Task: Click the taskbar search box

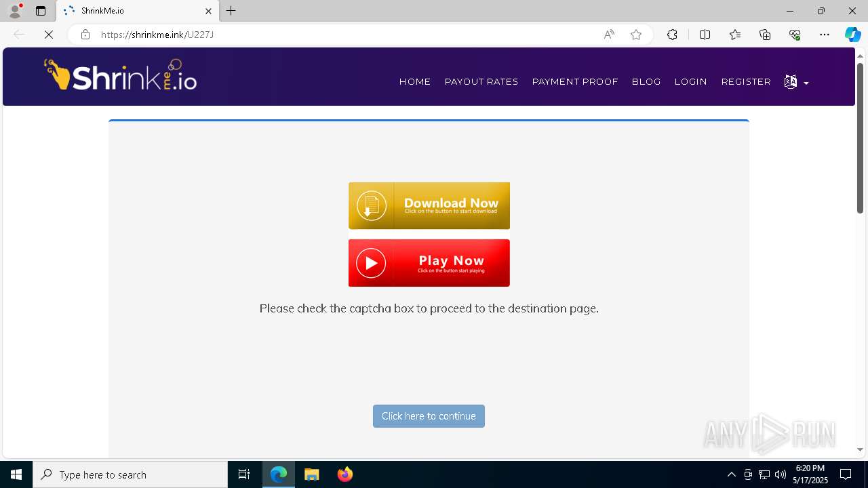Action: 130,474
